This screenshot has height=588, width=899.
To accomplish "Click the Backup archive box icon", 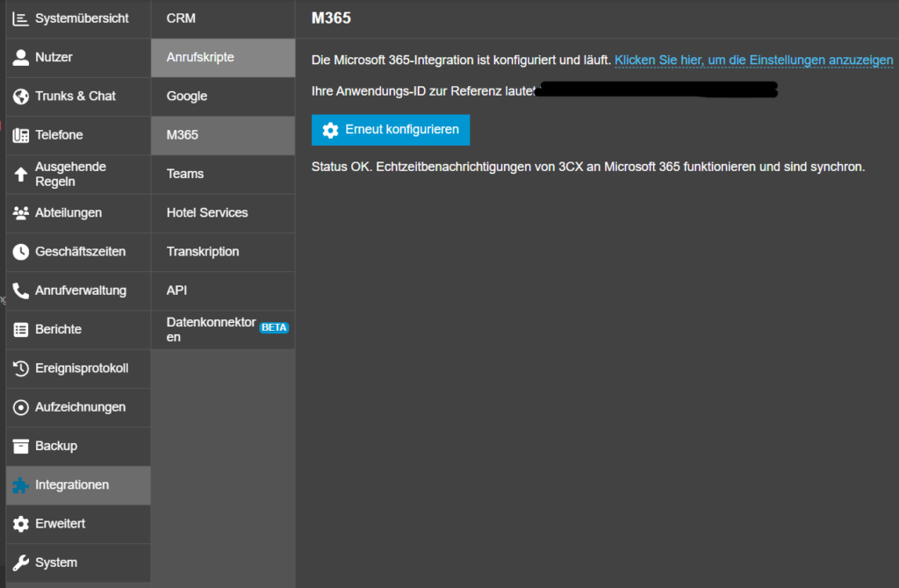I will 21,446.
